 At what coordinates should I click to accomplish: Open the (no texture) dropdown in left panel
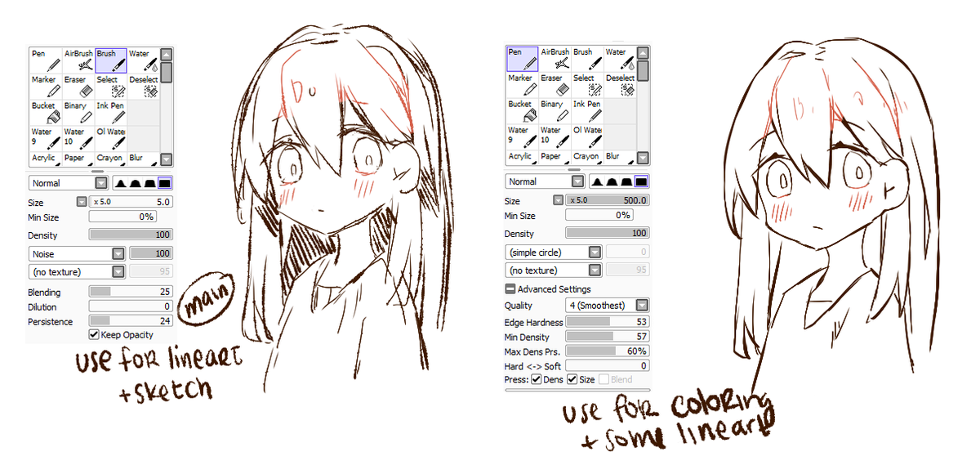[77, 271]
